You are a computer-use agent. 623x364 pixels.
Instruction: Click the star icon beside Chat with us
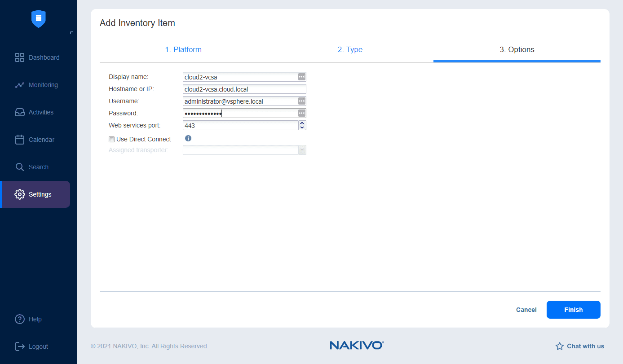point(560,346)
